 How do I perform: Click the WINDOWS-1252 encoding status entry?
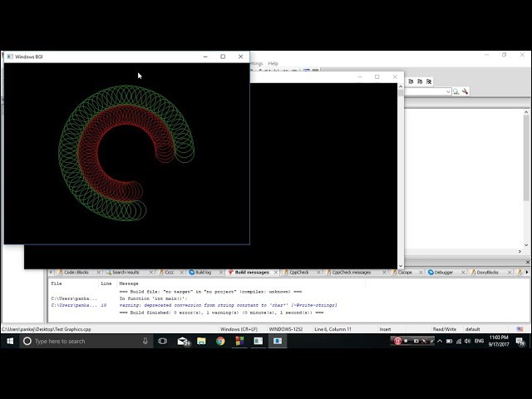point(286,329)
